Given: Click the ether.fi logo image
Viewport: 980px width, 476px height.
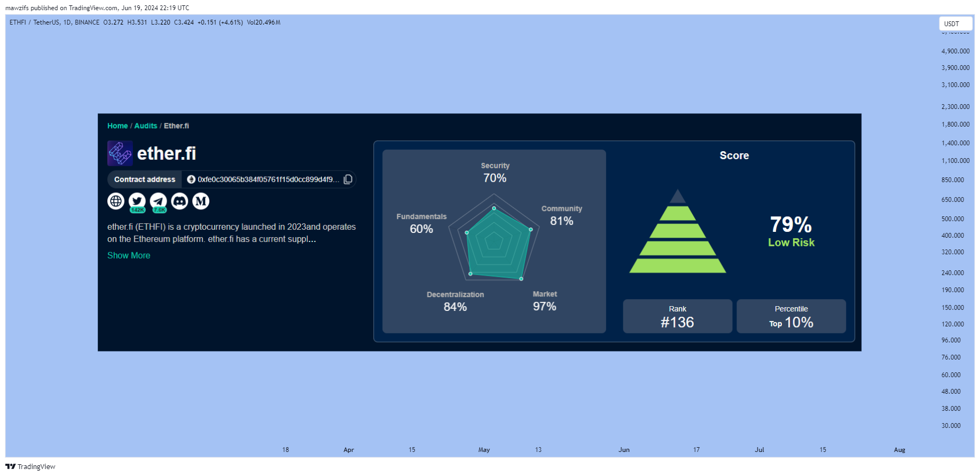Looking at the screenshot, I should point(120,153).
